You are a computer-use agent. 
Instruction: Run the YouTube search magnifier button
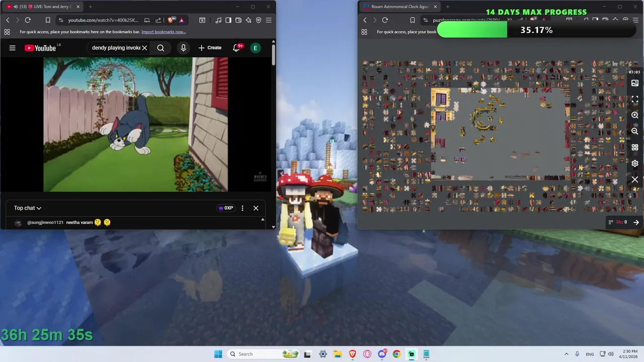click(x=160, y=48)
